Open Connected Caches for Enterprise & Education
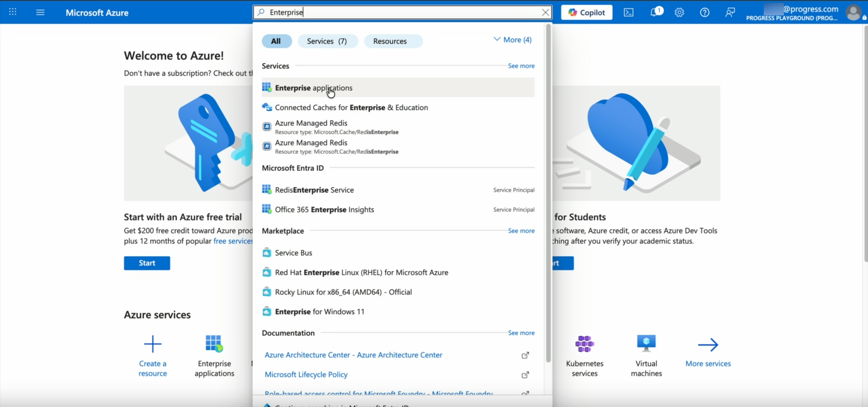Image resolution: width=868 pixels, height=407 pixels. point(398,107)
